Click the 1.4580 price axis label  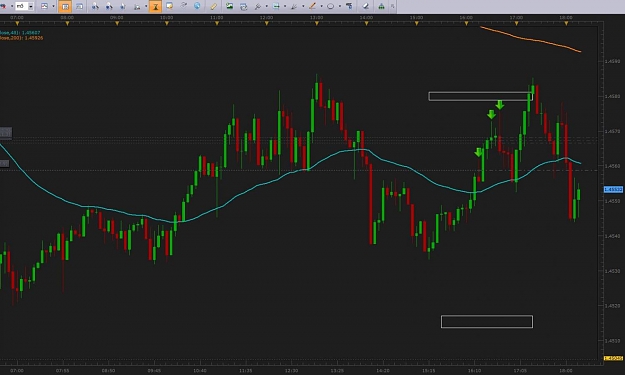tap(612, 96)
